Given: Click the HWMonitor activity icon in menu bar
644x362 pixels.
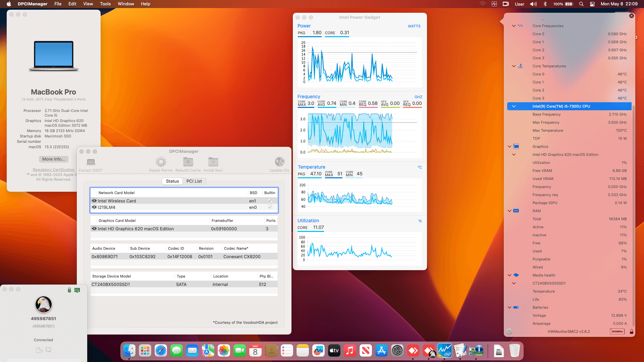Looking at the screenshot, I should pos(494,4).
